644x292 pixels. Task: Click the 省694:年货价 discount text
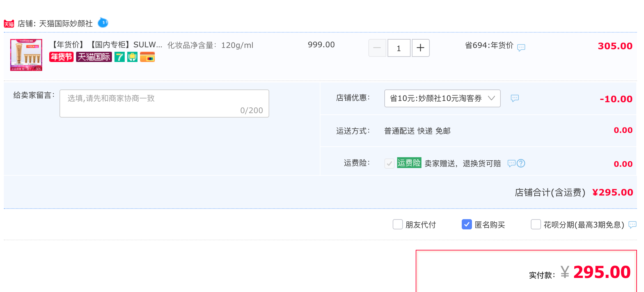[489, 45]
